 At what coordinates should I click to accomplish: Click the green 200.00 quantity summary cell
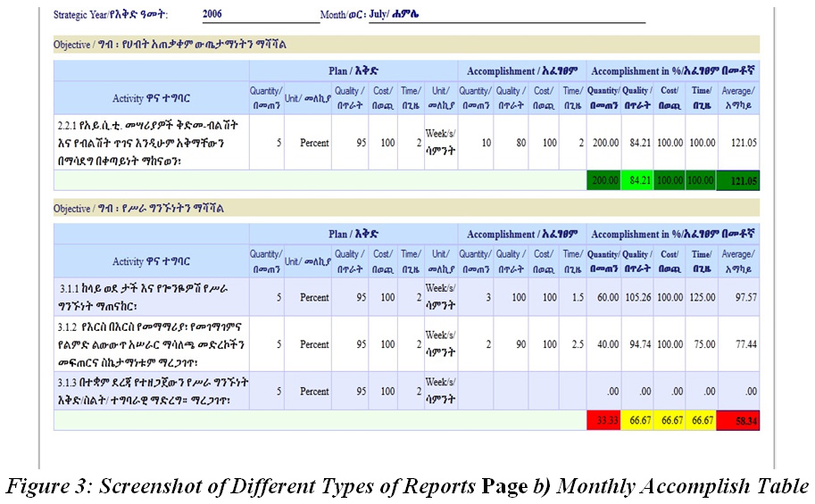605,181
